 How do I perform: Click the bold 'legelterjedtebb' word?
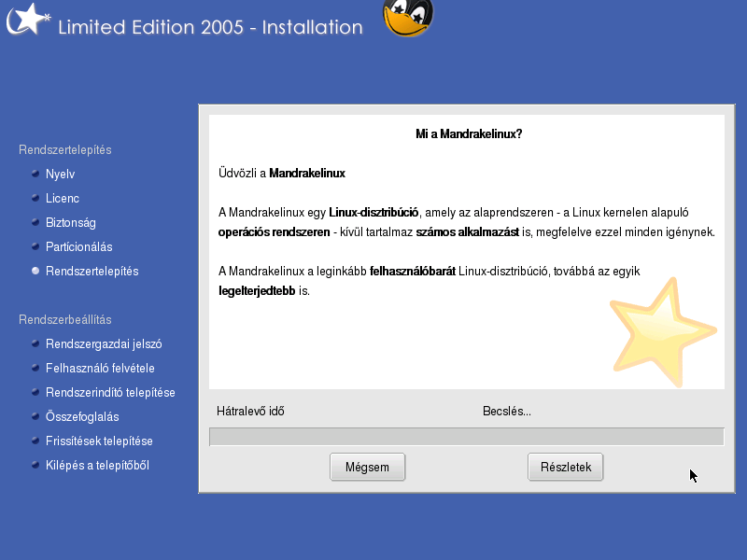[x=257, y=291]
